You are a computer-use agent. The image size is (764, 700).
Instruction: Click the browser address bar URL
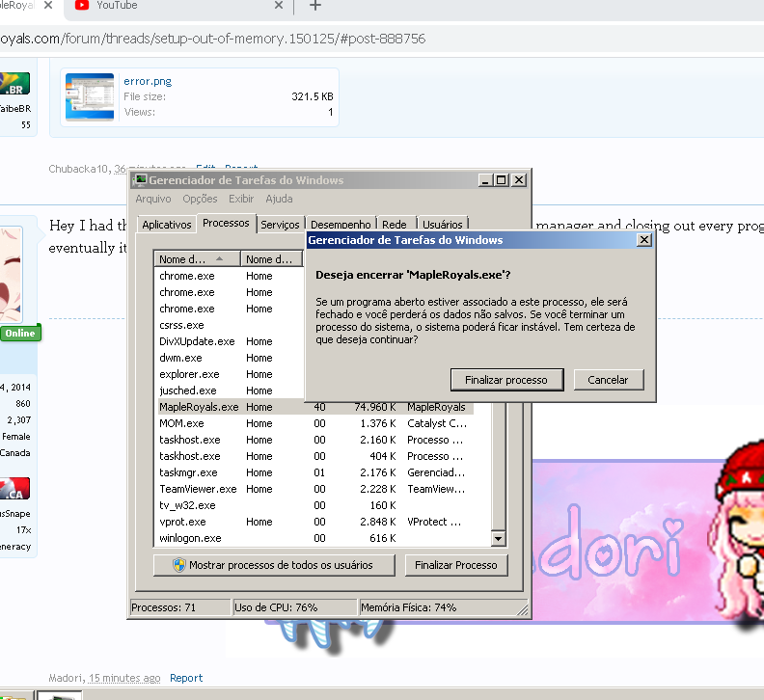(x=213, y=39)
